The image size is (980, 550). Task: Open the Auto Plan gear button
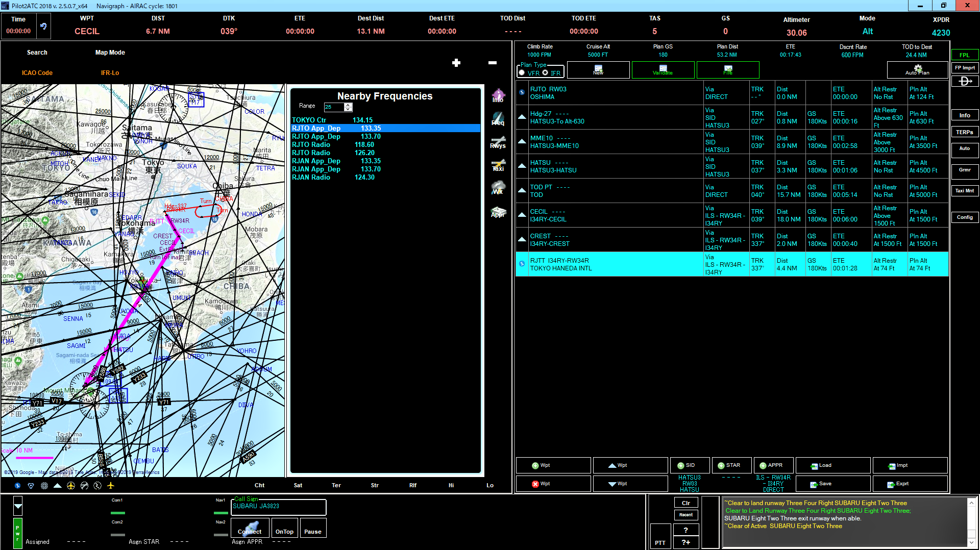917,70
